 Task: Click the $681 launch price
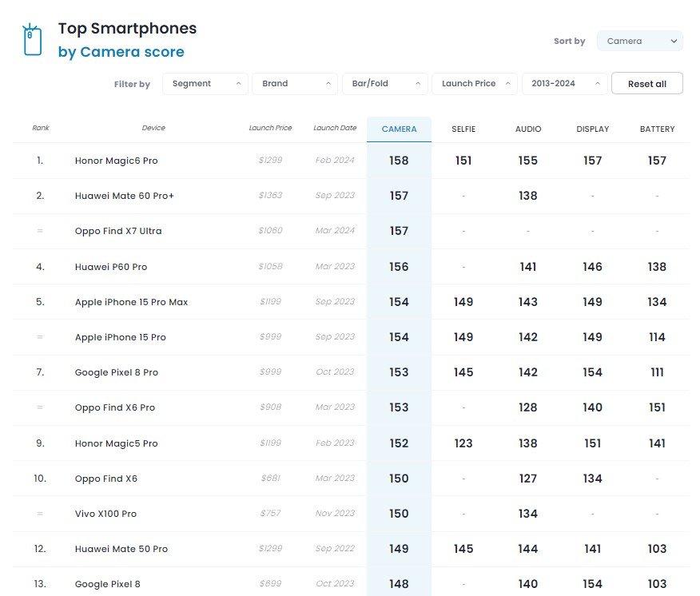click(x=271, y=478)
